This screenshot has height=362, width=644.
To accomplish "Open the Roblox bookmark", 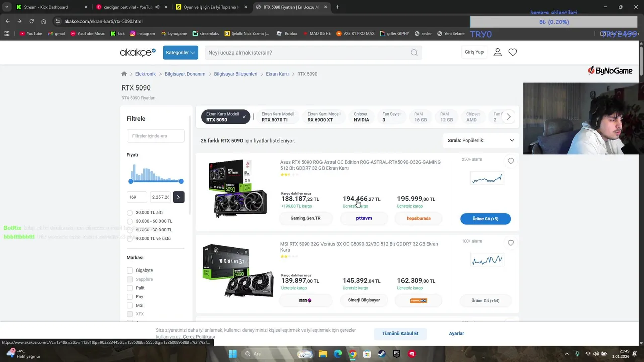I will point(286,34).
